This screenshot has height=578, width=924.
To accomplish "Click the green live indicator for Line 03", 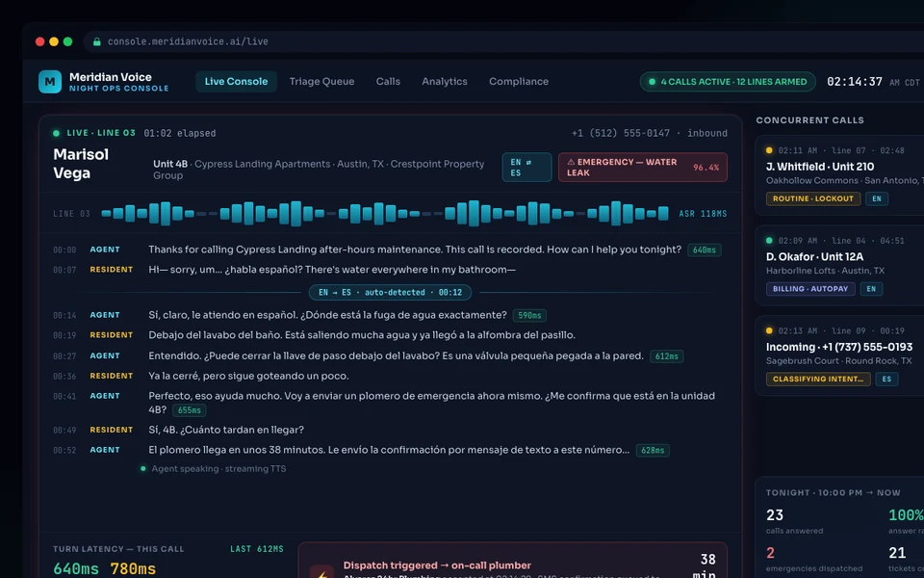I will [x=56, y=133].
